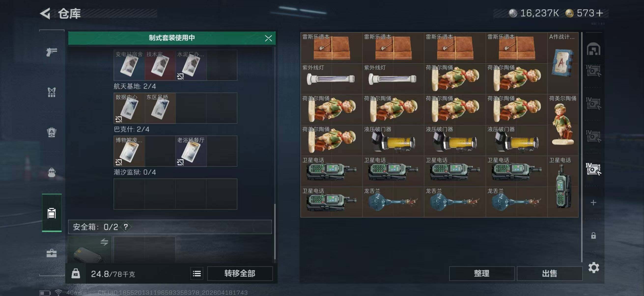The height and width of the screenshot is (296, 644).
Task: Add a new storage box with plus
Action: click(593, 202)
